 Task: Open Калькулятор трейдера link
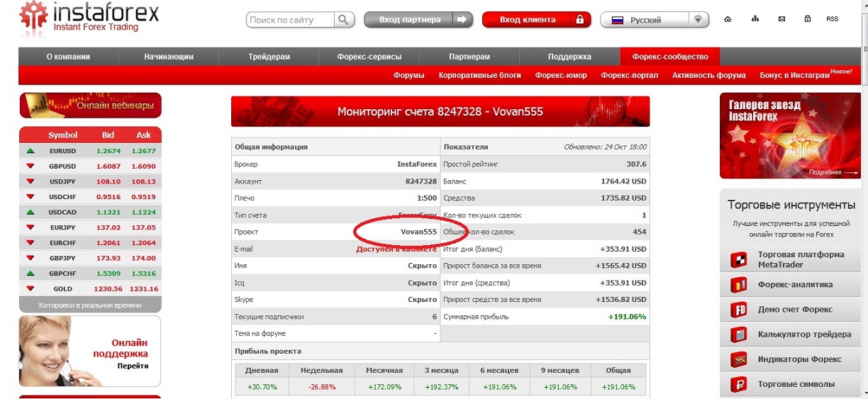click(804, 334)
